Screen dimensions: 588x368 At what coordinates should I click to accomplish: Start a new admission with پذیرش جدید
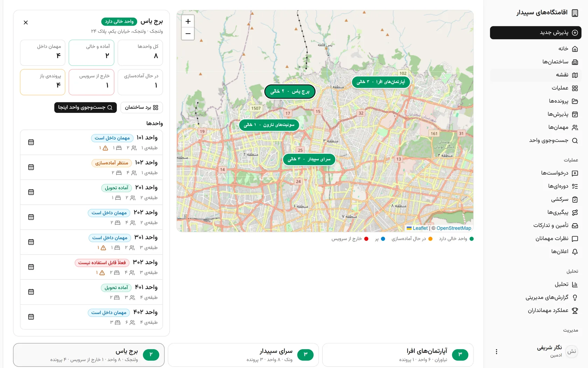tap(535, 33)
